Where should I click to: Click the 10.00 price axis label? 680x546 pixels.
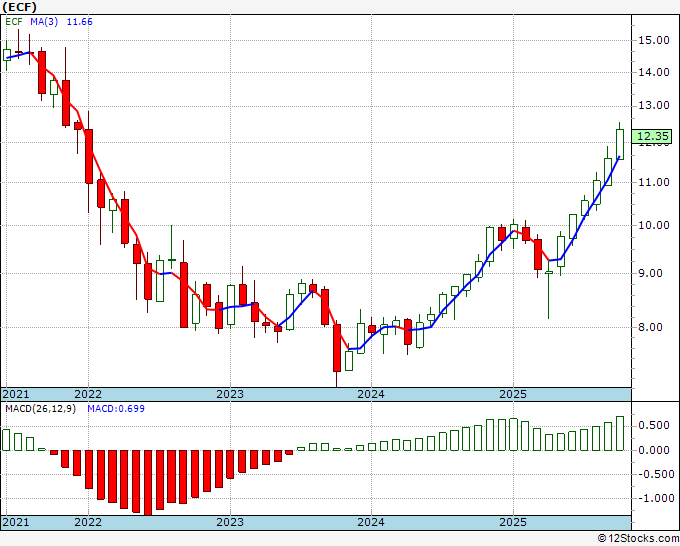pyautogui.click(x=654, y=225)
